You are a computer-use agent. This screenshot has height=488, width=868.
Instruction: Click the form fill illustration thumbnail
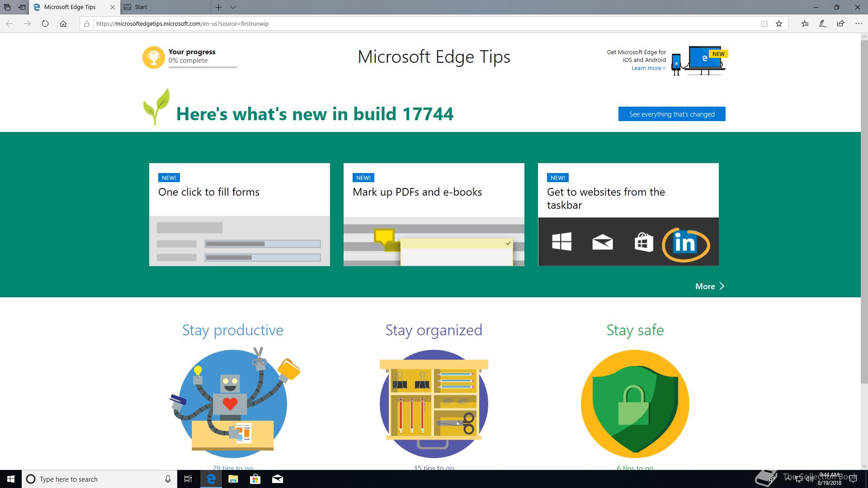(x=240, y=241)
